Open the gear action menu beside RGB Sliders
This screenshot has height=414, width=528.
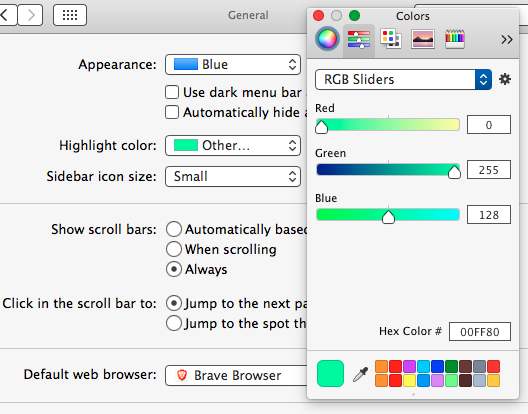[504, 79]
